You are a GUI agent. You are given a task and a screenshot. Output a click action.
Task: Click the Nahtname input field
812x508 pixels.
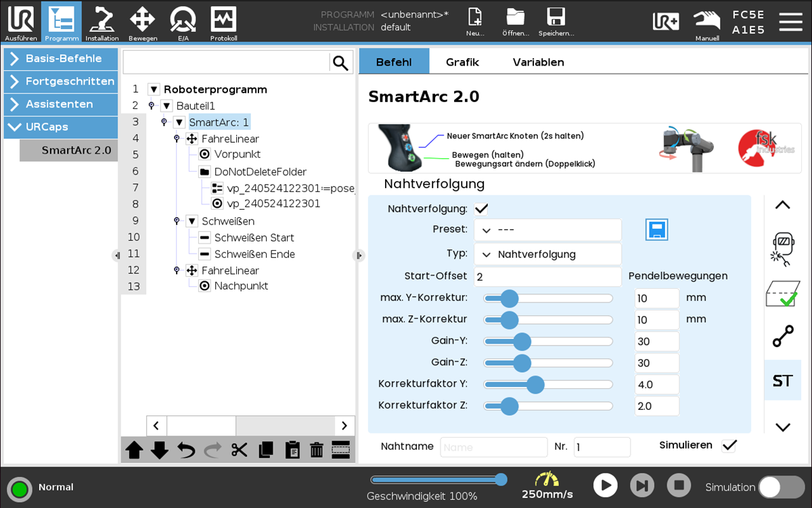(x=494, y=447)
